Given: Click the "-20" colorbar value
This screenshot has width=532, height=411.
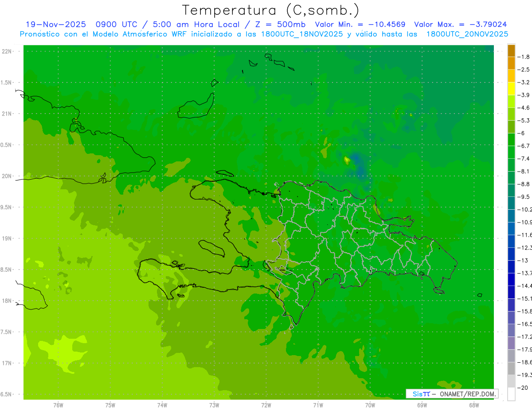Looking at the screenshot, I should coord(522,388).
